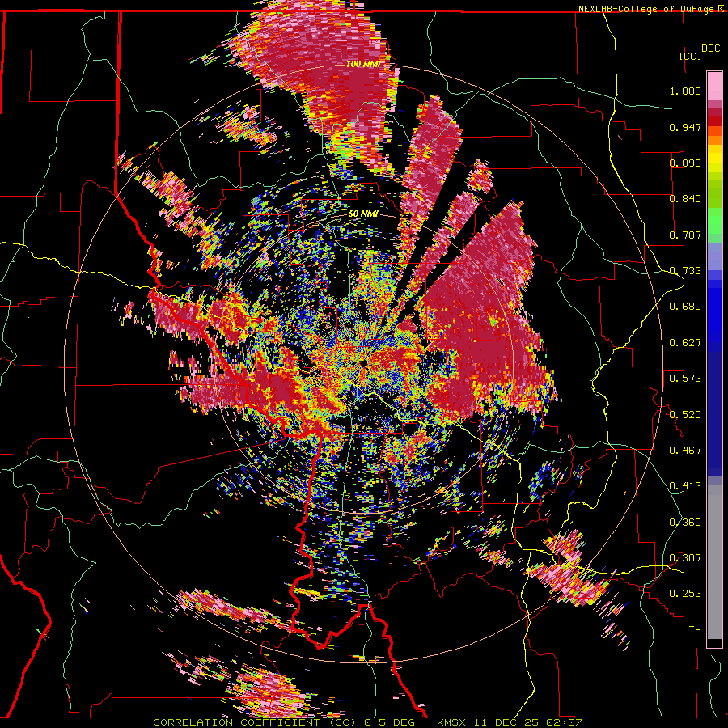
Task: Click the 0.787 scale value
Action: [x=685, y=235]
